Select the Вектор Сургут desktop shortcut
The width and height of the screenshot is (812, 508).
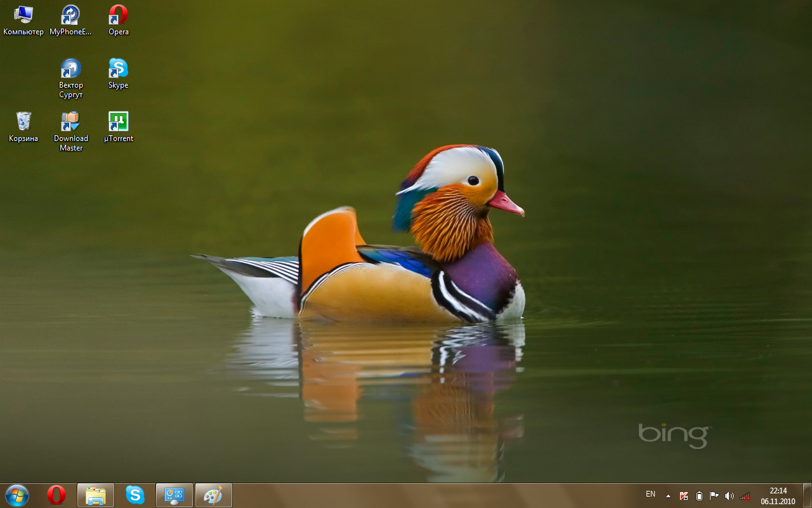coord(71,78)
